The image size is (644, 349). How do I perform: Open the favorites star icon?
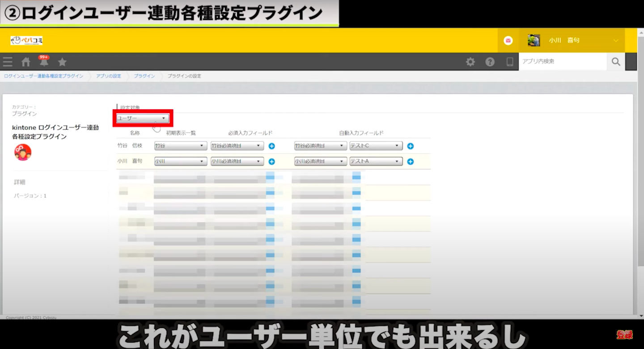62,62
